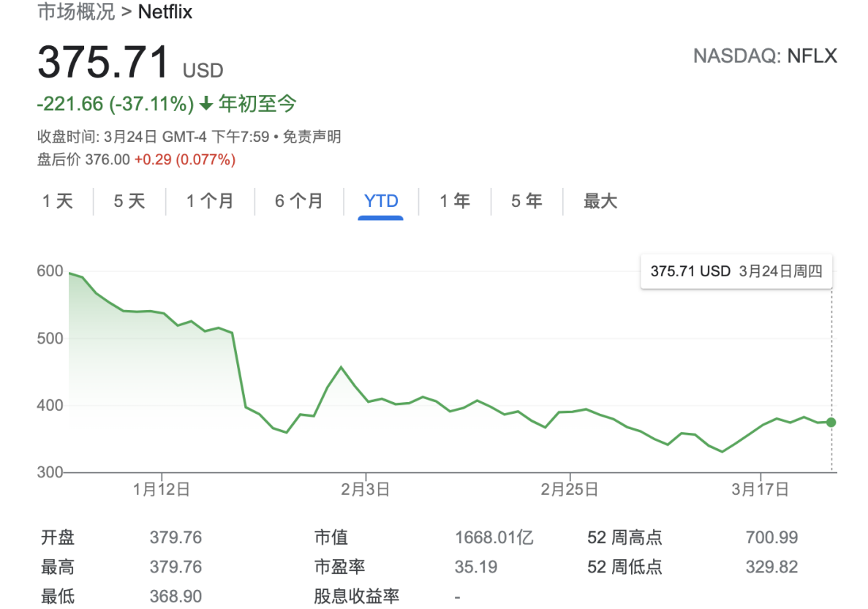Click the 52 周高点 value 700.99
Viewport: 868px width, 609px height.
[771, 537]
